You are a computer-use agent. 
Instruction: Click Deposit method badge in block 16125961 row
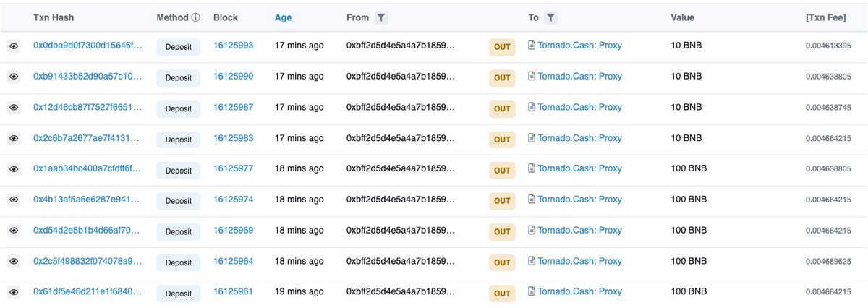click(178, 294)
